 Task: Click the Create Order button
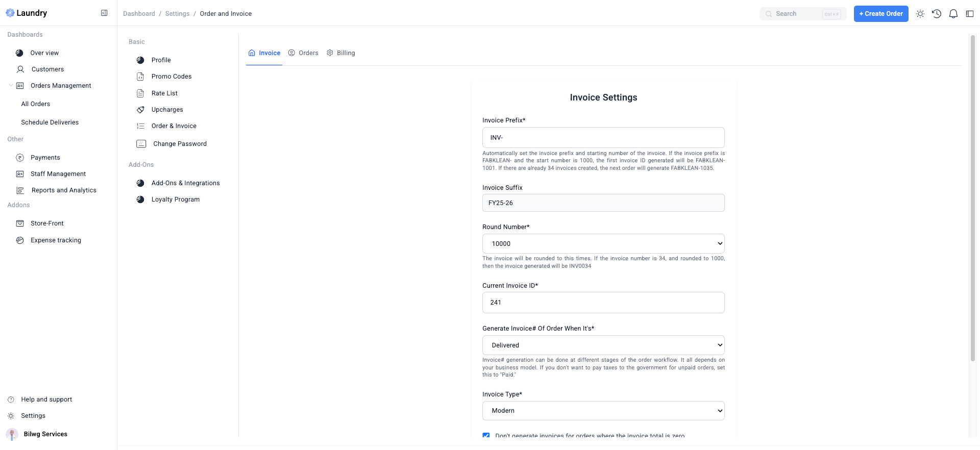click(x=881, y=14)
